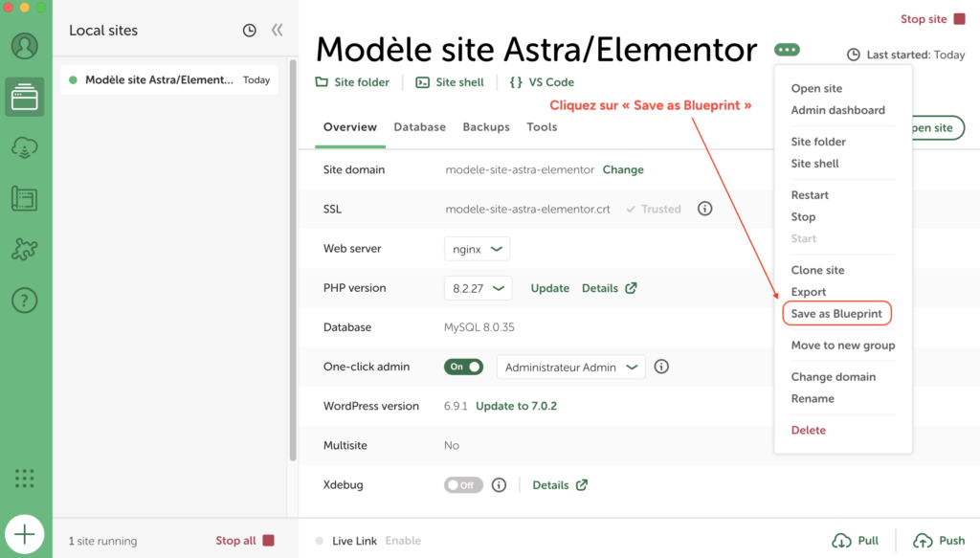980x558 pixels.
Task: Click Save as Blueprint menu item
Action: [x=836, y=314]
